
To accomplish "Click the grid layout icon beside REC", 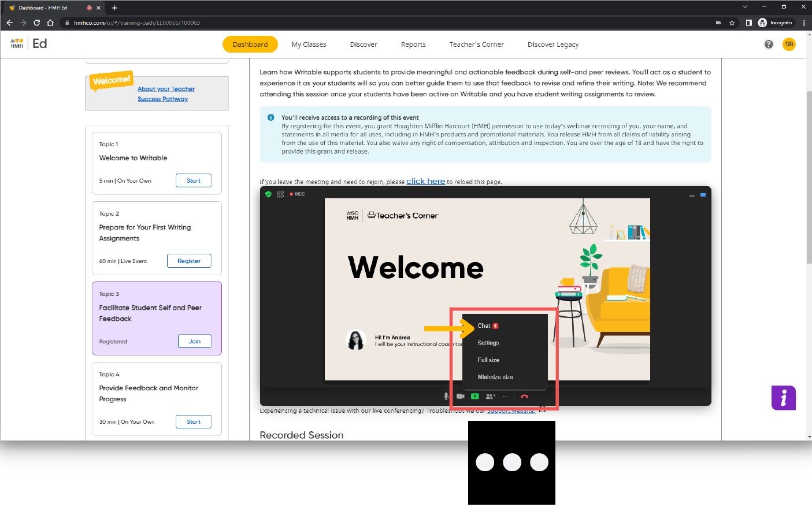I will click(280, 194).
